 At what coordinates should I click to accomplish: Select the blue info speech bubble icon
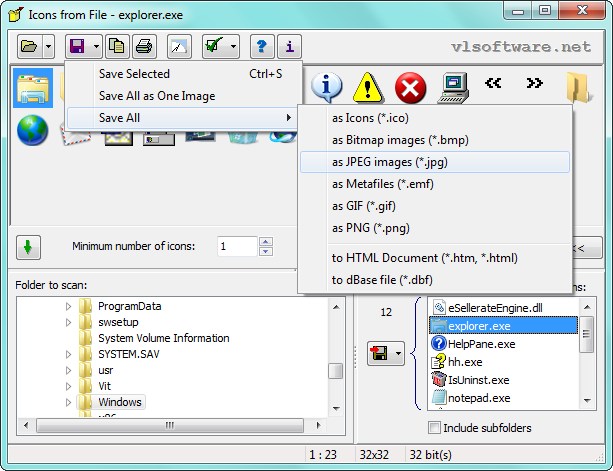[x=327, y=87]
